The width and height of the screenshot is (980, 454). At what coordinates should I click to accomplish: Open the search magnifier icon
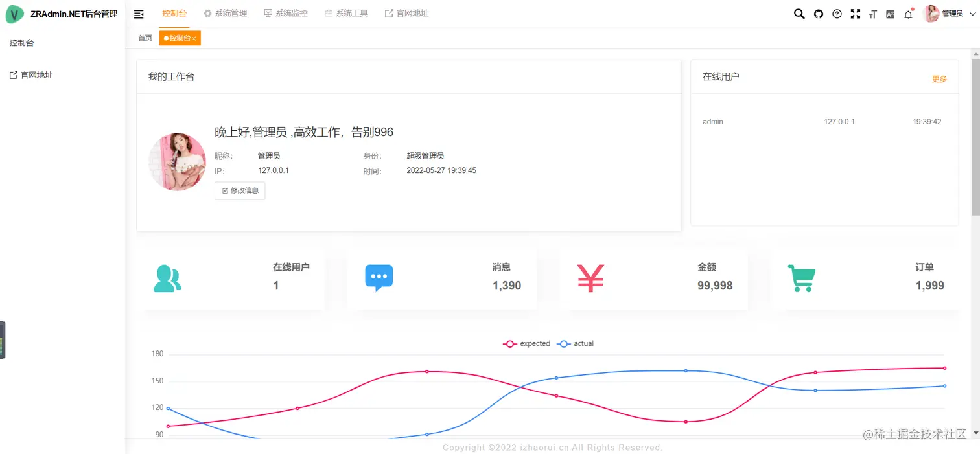coord(799,14)
